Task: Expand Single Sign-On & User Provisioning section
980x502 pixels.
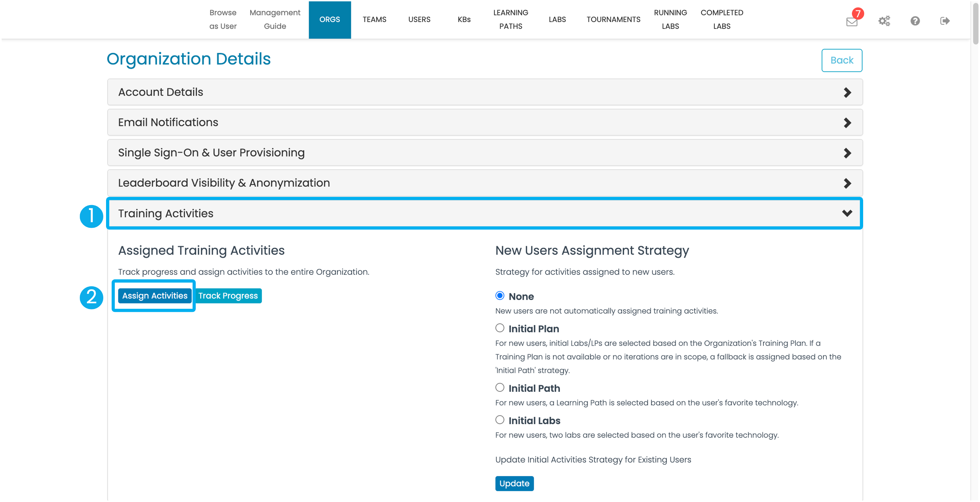Action: [485, 152]
